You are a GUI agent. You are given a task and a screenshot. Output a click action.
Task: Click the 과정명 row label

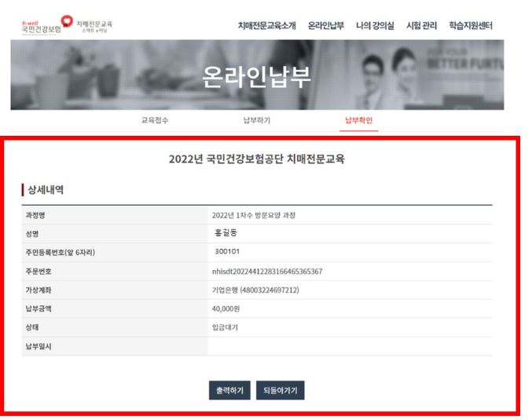point(35,215)
